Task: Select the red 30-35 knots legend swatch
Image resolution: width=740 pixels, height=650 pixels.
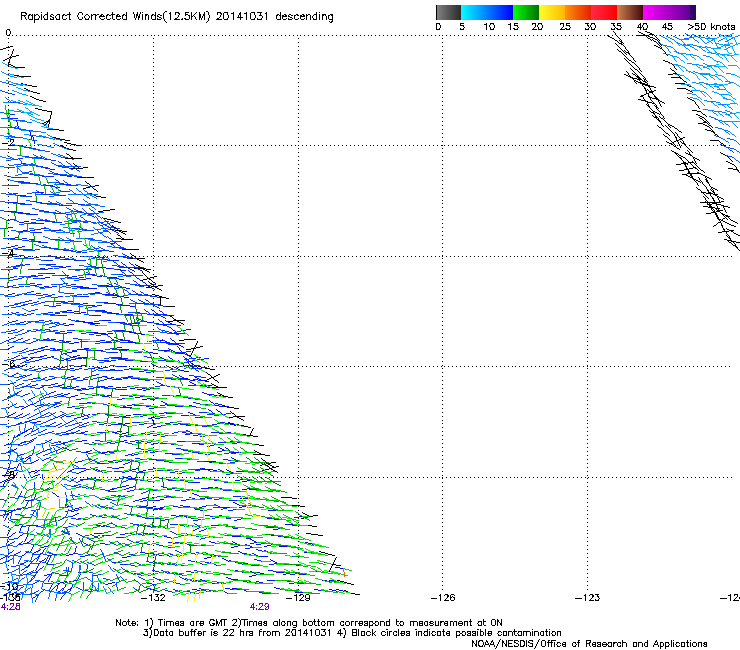Action: tap(604, 12)
